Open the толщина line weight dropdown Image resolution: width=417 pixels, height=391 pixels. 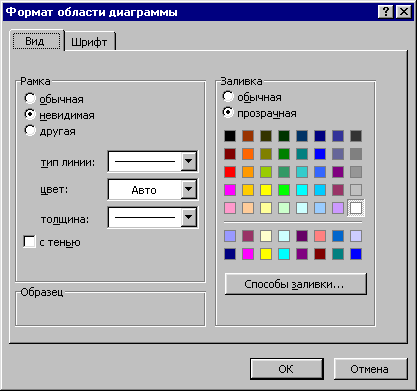click(x=189, y=217)
